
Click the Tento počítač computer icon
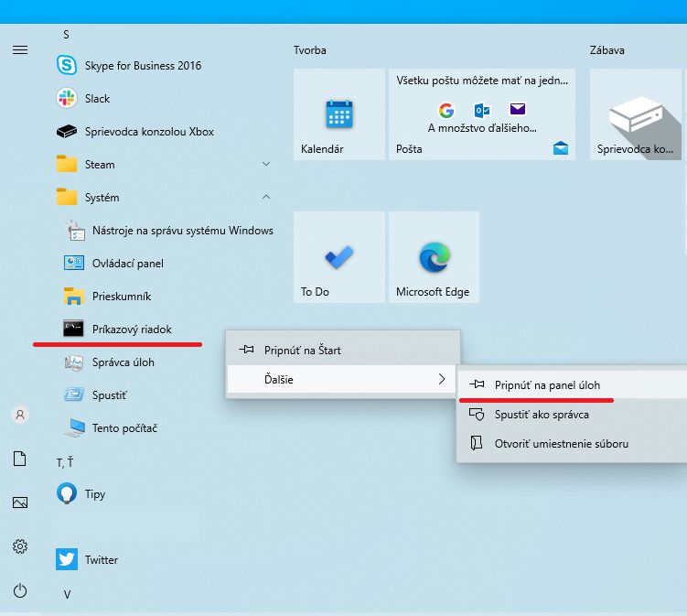(74, 428)
